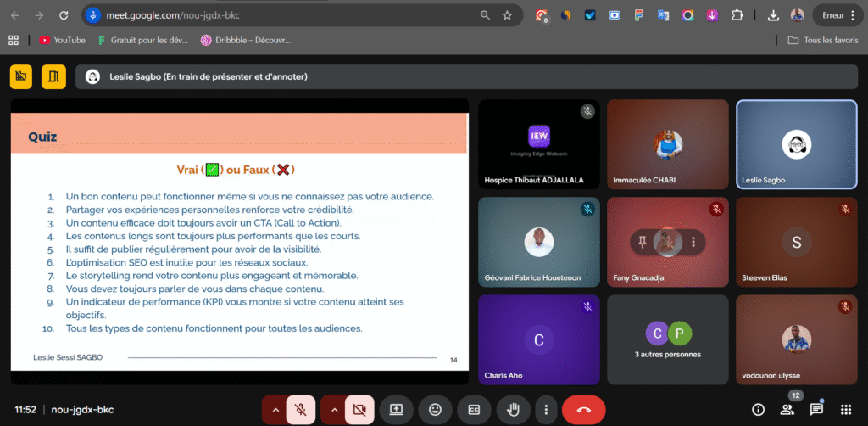Expand video settings arrow beside camera

point(333,410)
